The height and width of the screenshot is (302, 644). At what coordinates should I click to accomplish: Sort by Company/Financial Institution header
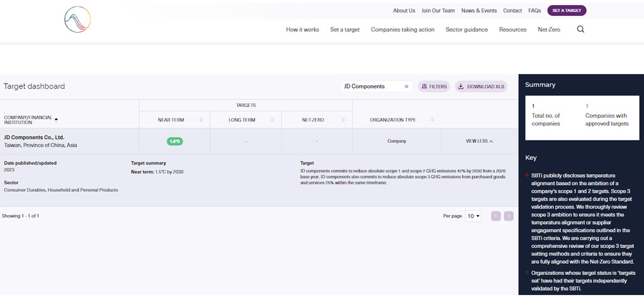pos(30,120)
